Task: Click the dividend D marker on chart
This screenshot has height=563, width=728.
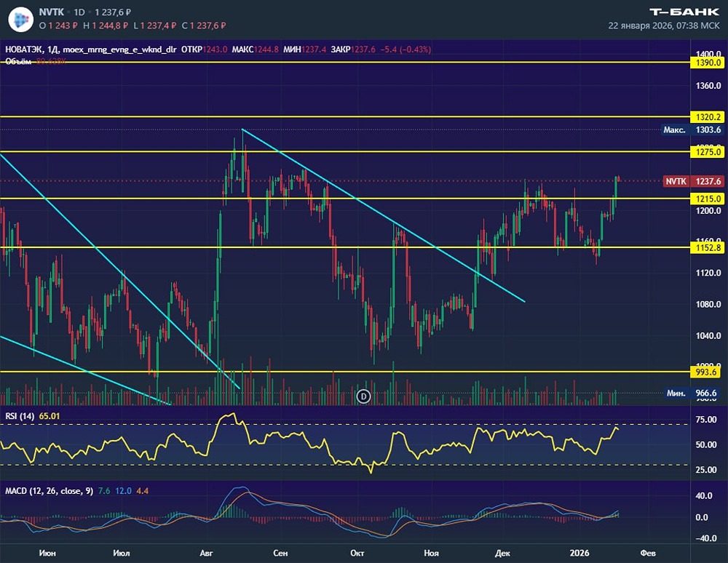Action: pyautogui.click(x=363, y=396)
